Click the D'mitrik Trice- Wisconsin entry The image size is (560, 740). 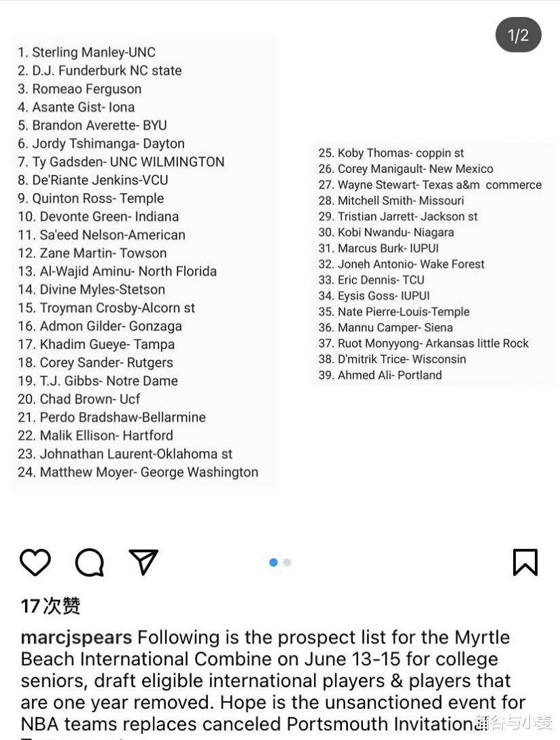[392, 359]
